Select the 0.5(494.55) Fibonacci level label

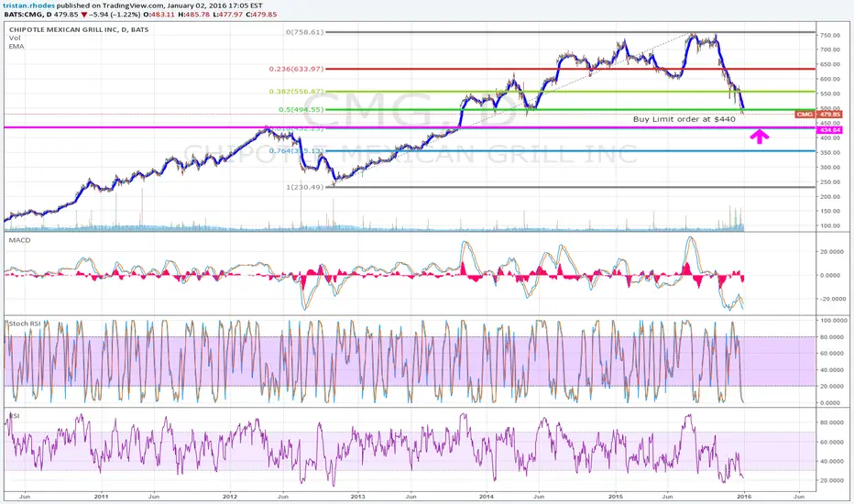tap(301, 110)
